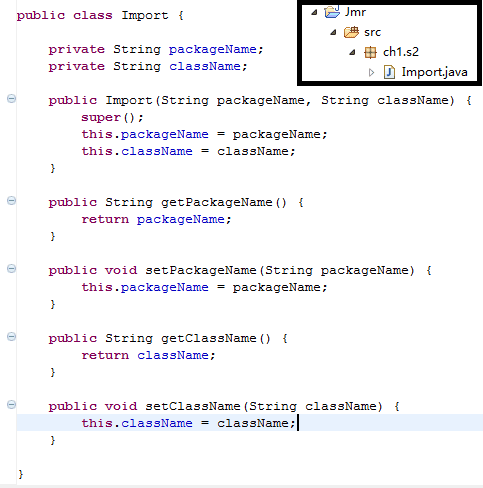Image resolution: width=483 pixels, height=488 pixels.
Task: Click the ch1.s2 package icon
Action: pos(370,52)
